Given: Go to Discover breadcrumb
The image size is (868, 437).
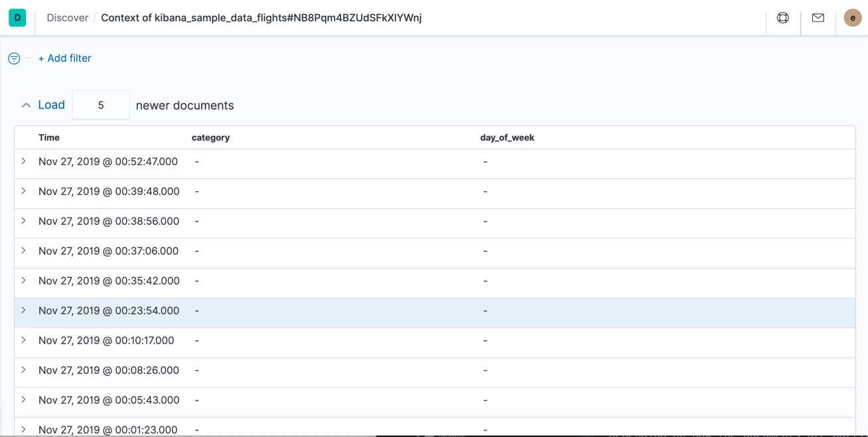Looking at the screenshot, I should coord(67,18).
